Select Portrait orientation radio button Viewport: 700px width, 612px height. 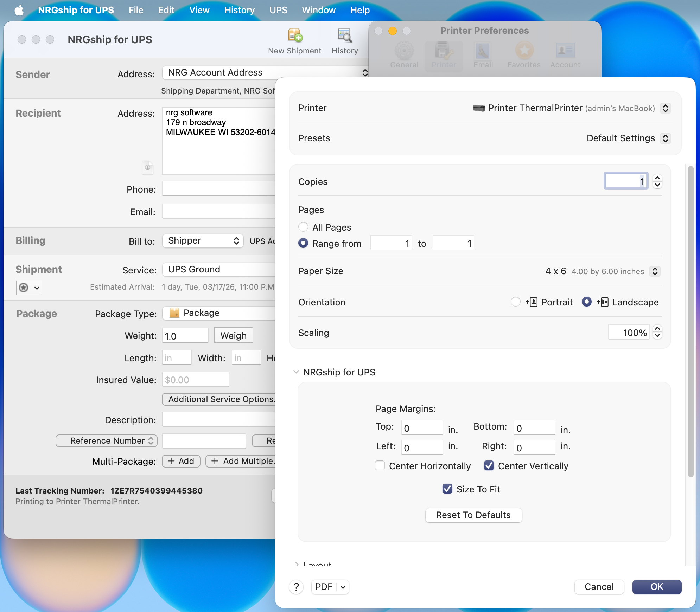point(515,302)
